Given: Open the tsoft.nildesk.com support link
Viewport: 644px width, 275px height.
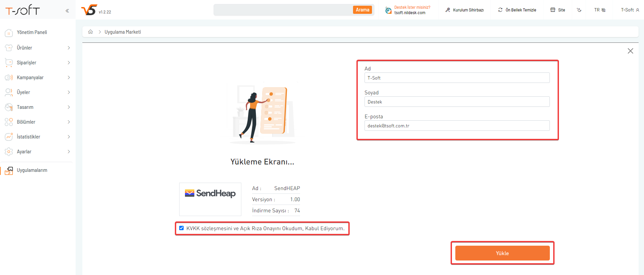Looking at the screenshot, I should point(410,13).
